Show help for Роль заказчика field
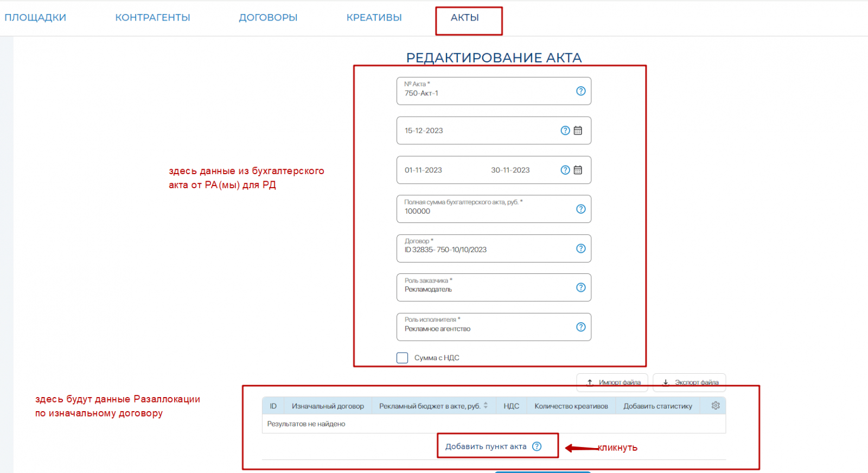Screen dimensions: 868x473 [x=580, y=287]
